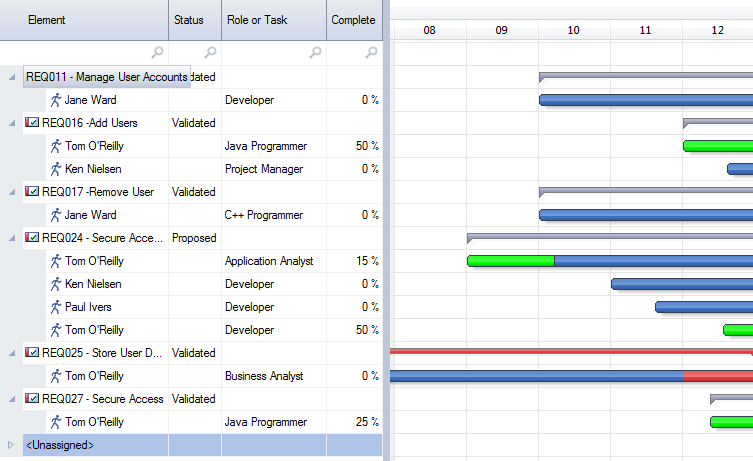The image size is (753, 461).
Task: Click the requirement icon beside REQ027 - Secure Access
Action: [x=32, y=399]
